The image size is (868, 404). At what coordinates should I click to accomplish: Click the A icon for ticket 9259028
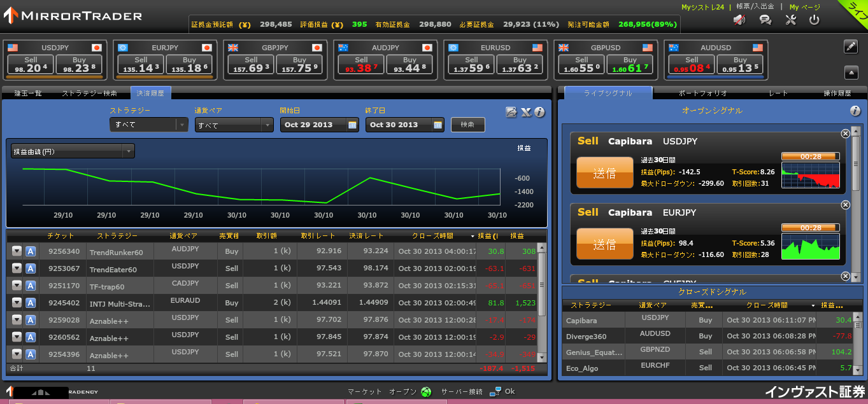coord(30,320)
